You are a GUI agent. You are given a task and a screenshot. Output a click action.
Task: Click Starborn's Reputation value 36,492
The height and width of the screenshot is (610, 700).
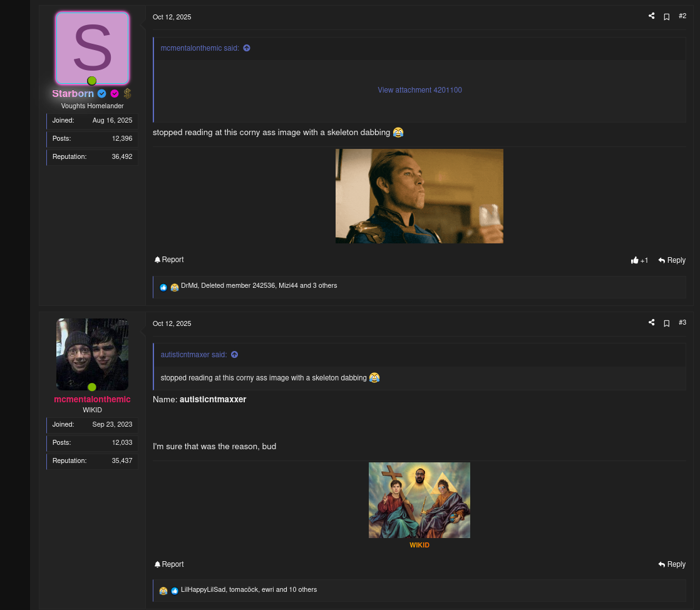point(122,157)
